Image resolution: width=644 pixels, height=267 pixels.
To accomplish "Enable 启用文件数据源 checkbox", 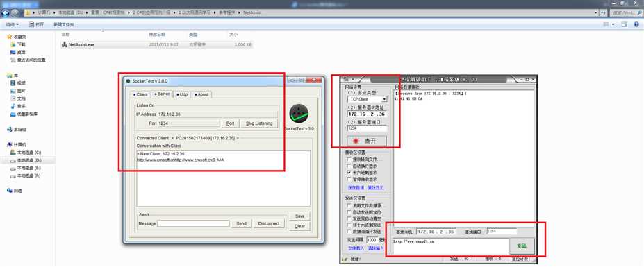I will tap(349, 205).
